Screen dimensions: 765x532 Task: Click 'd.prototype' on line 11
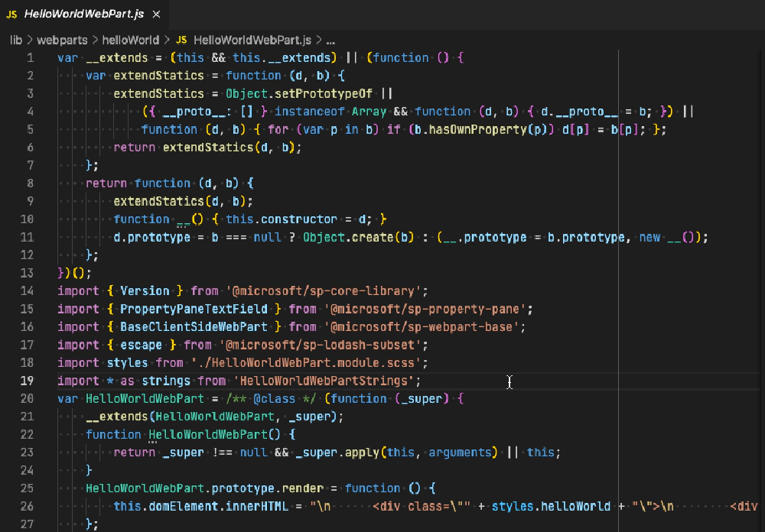coord(151,238)
